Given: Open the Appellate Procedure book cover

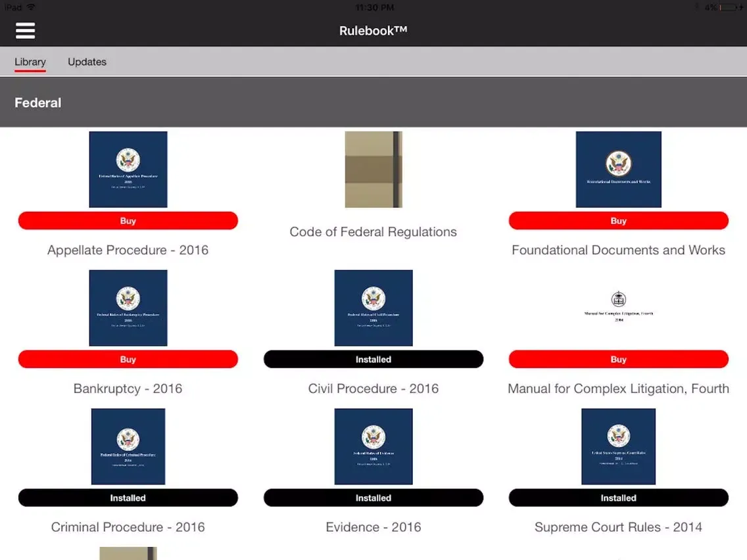Looking at the screenshot, I should [x=128, y=170].
